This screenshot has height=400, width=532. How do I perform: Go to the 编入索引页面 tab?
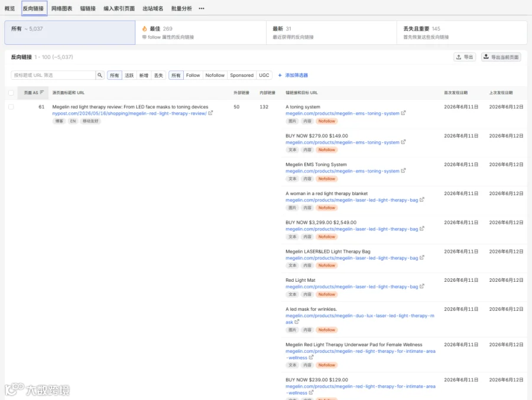(x=119, y=8)
